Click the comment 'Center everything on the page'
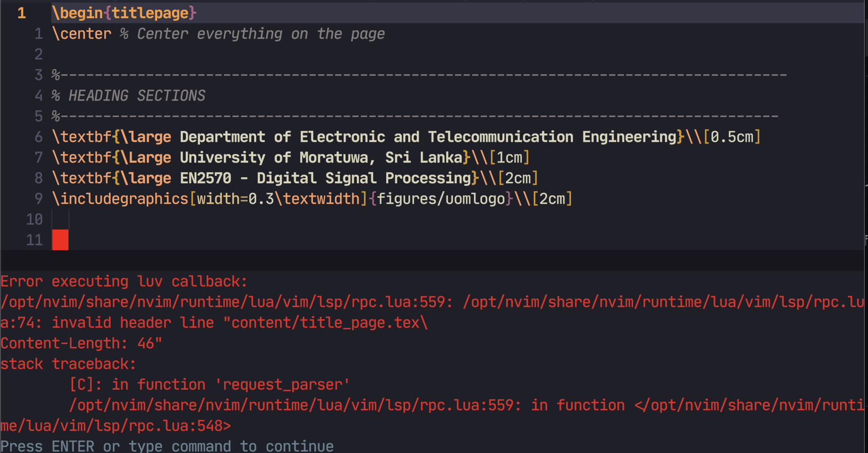Image resolution: width=868 pixels, height=453 pixels. pos(261,34)
